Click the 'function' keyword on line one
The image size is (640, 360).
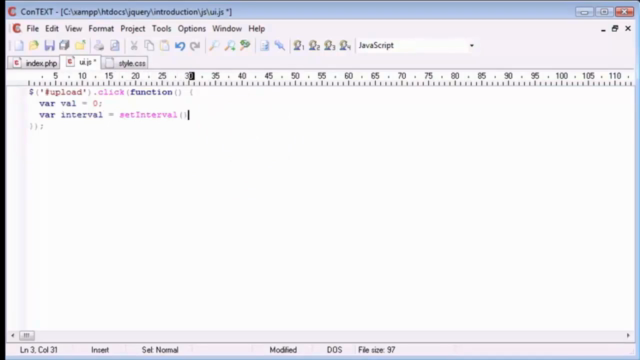151,92
